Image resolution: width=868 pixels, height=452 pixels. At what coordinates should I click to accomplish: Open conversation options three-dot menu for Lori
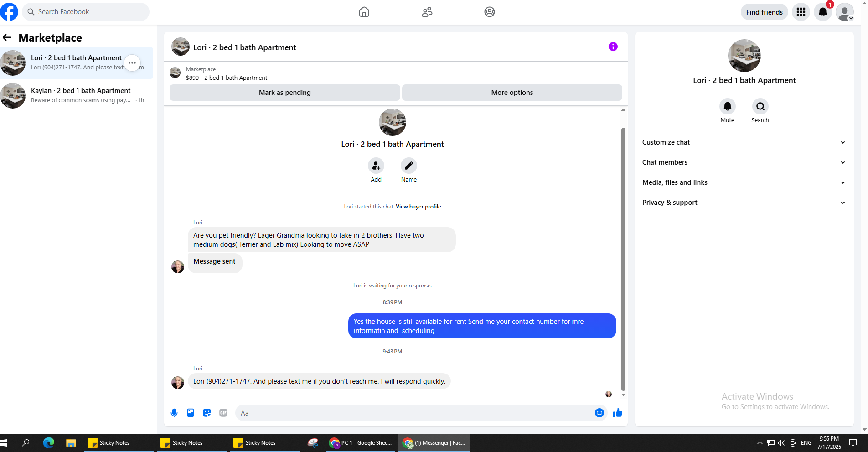click(132, 63)
